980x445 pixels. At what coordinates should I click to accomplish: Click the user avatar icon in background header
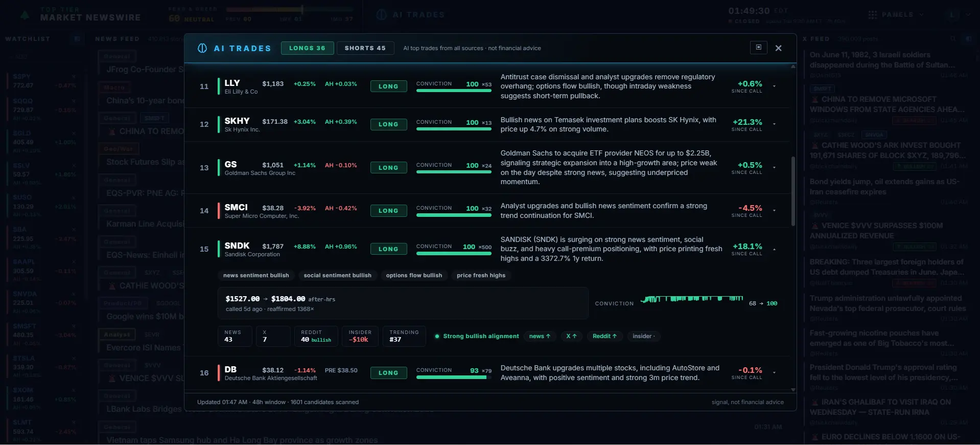click(951, 15)
